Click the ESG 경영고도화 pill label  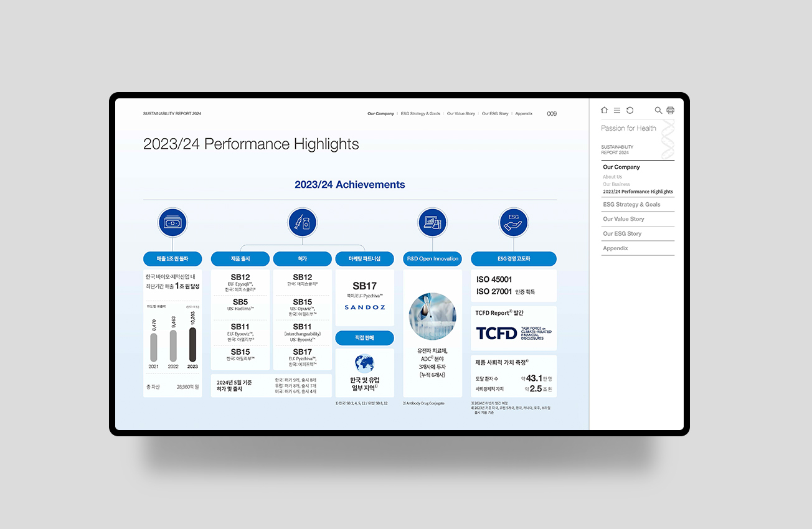click(514, 258)
